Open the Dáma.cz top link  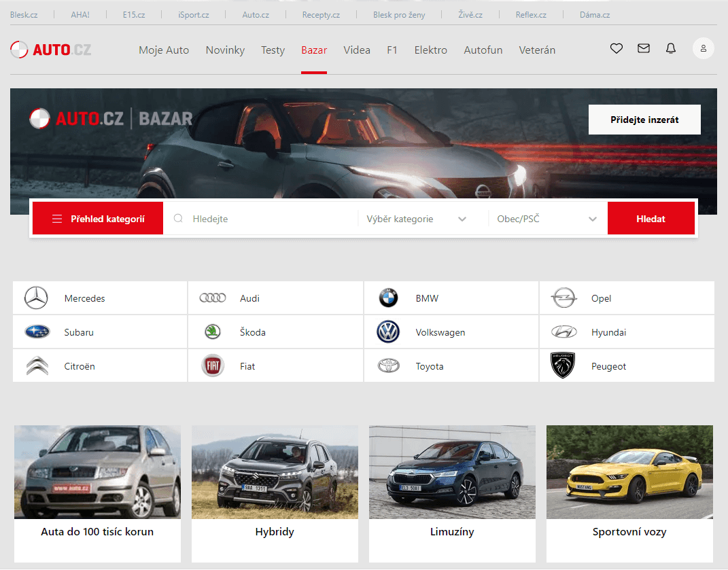coord(595,15)
